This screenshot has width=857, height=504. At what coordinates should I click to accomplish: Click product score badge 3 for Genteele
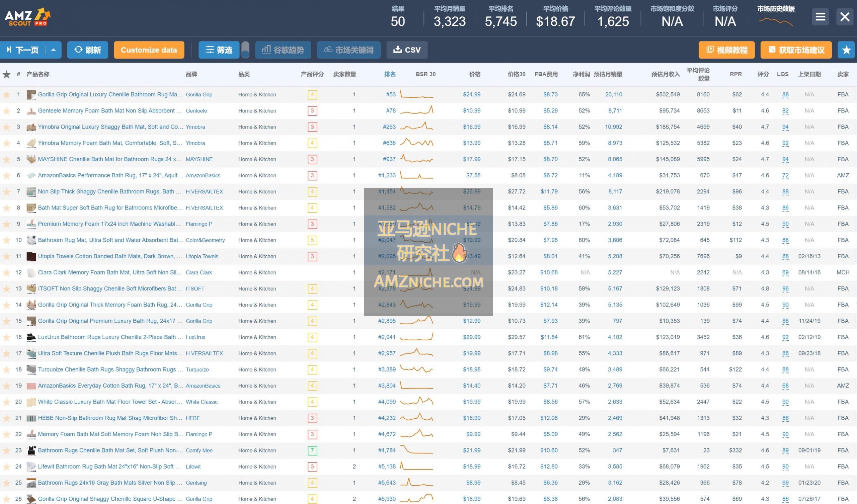312,111
